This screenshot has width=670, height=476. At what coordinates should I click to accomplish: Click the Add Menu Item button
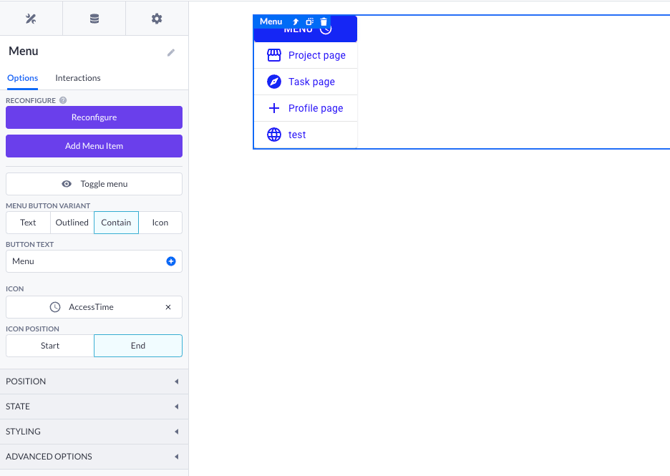(x=94, y=146)
